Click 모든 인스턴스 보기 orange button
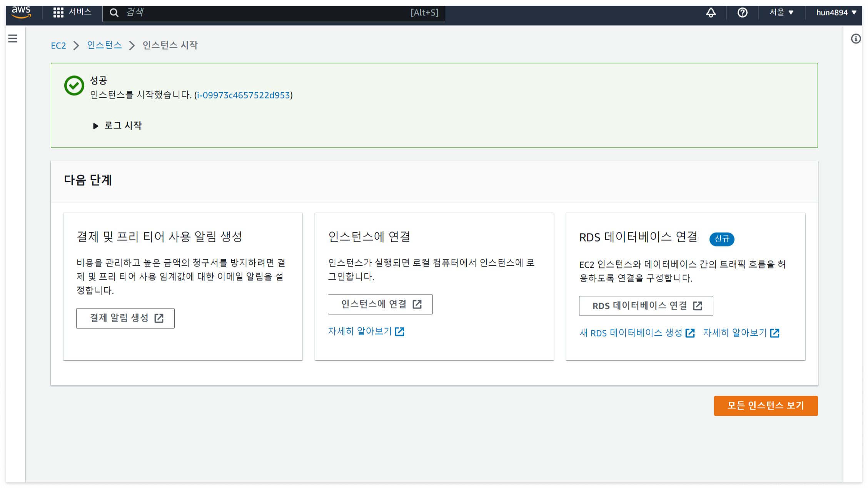 [766, 405]
